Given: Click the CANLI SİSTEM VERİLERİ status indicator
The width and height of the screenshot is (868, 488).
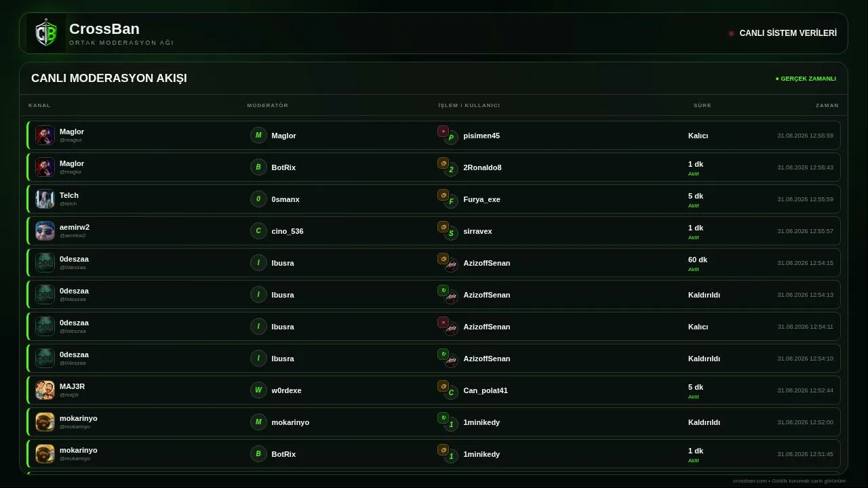Looking at the screenshot, I should pyautogui.click(x=783, y=33).
